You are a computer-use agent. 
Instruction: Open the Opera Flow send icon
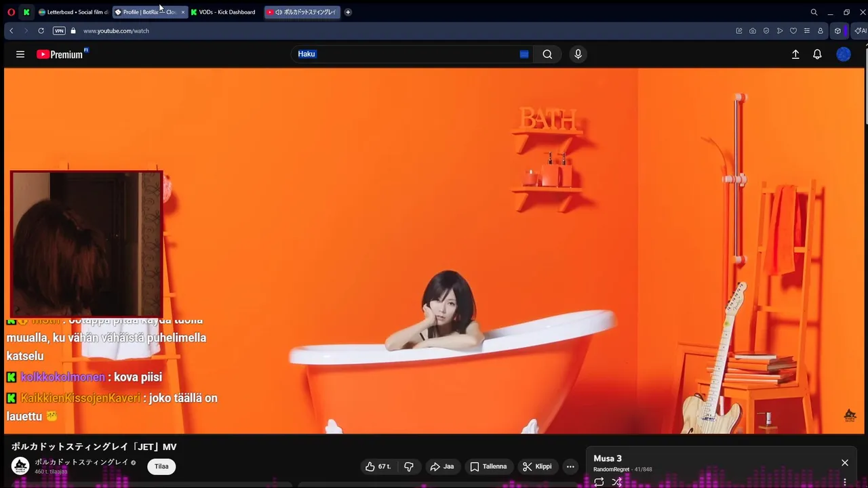pos(780,30)
